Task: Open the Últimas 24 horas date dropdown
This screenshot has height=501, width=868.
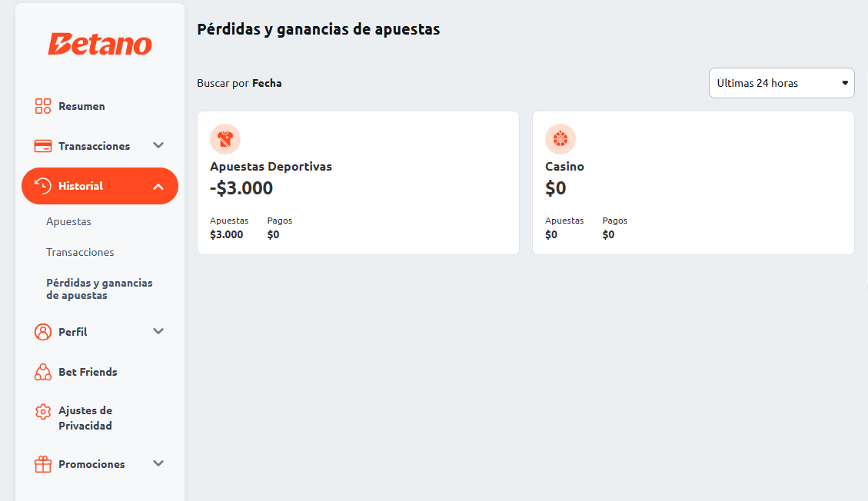Action: [x=782, y=83]
